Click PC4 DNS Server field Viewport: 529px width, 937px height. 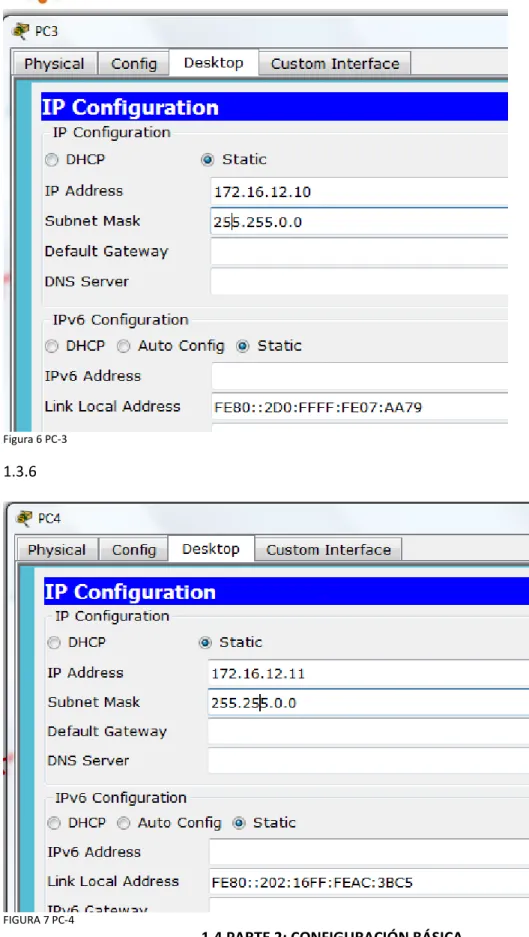tap(368, 761)
